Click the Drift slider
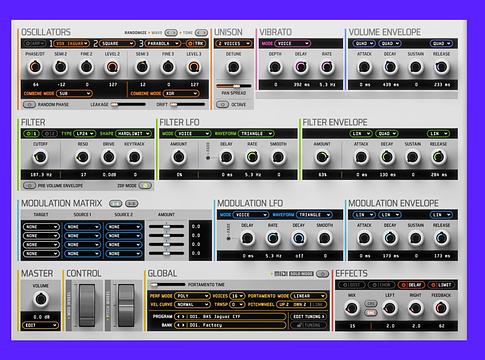485x360 pixels. 187,105
